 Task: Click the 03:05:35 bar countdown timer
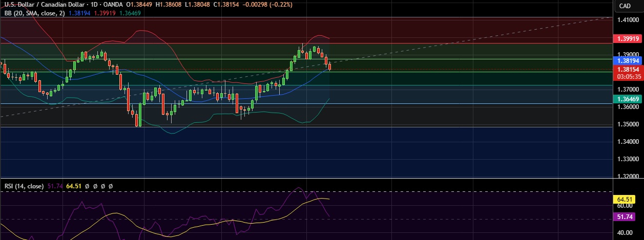(627, 76)
